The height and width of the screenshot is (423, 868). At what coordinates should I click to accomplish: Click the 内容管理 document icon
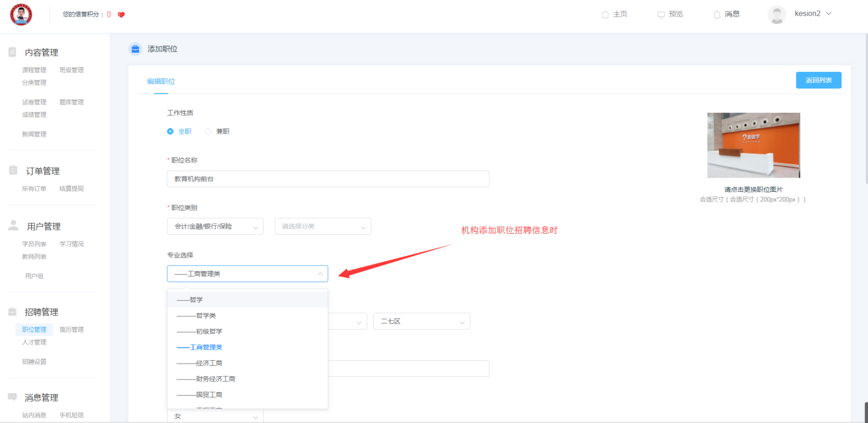tap(13, 52)
